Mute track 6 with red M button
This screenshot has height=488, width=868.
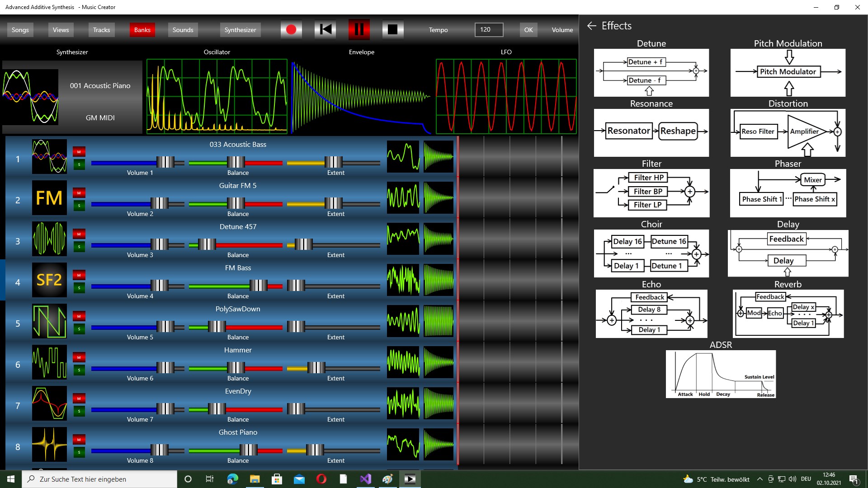[x=79, y=357]
